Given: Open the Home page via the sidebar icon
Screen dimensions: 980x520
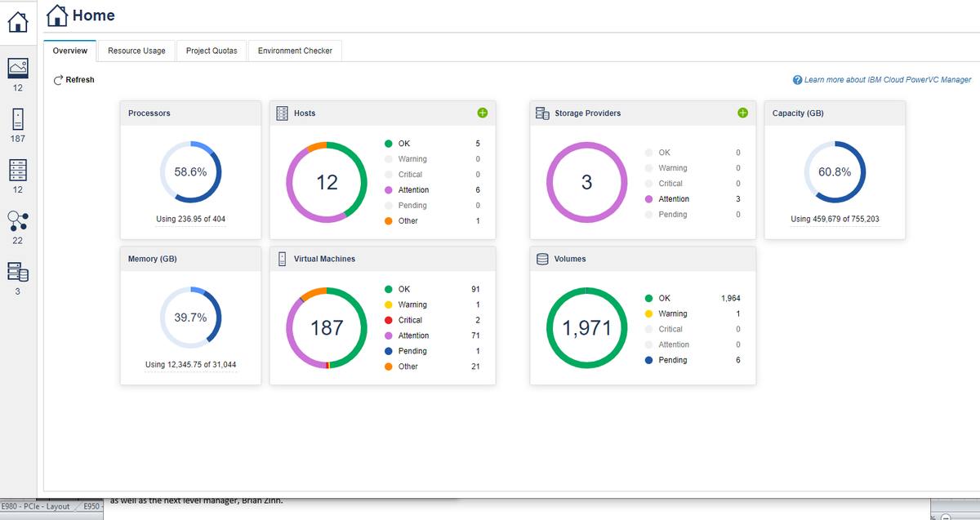Looking at the screenshot, I should [x=16, y=22].
